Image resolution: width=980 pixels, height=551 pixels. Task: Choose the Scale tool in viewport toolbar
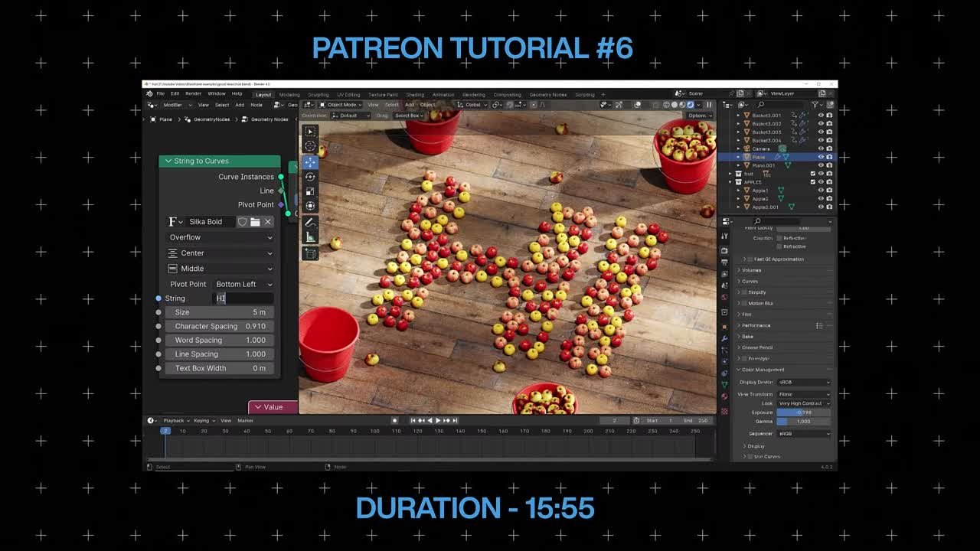(x=310, y=191)
